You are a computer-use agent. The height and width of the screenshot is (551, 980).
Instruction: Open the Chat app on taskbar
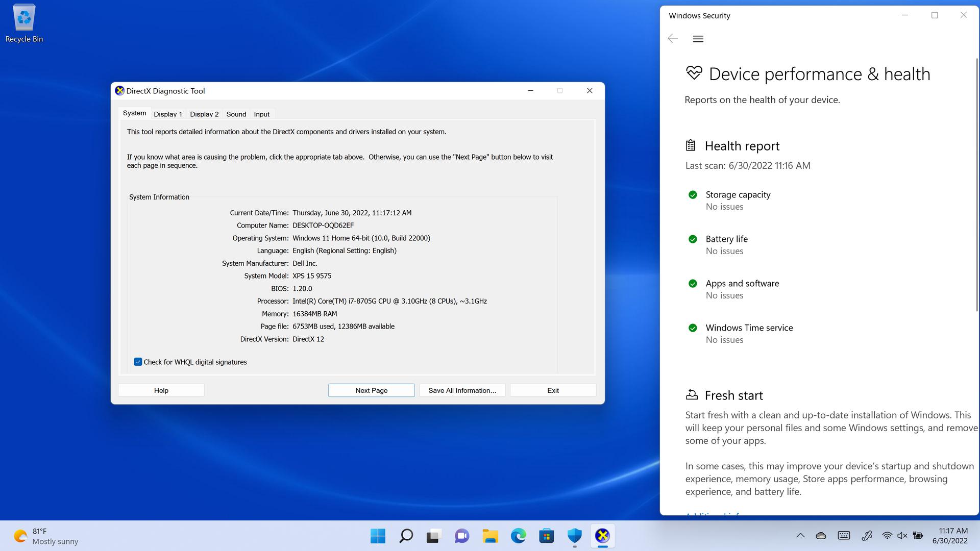[462, 536]
